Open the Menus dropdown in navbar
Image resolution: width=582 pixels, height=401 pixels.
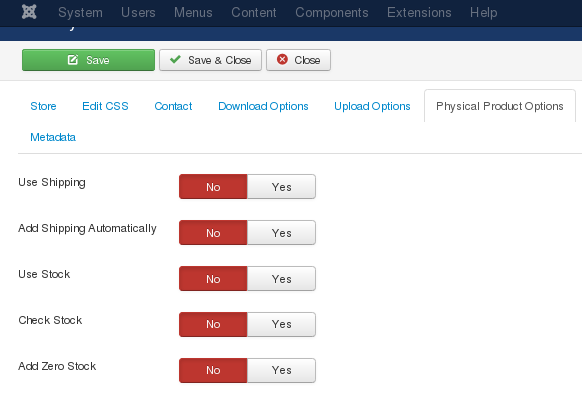tap(193, 13)
